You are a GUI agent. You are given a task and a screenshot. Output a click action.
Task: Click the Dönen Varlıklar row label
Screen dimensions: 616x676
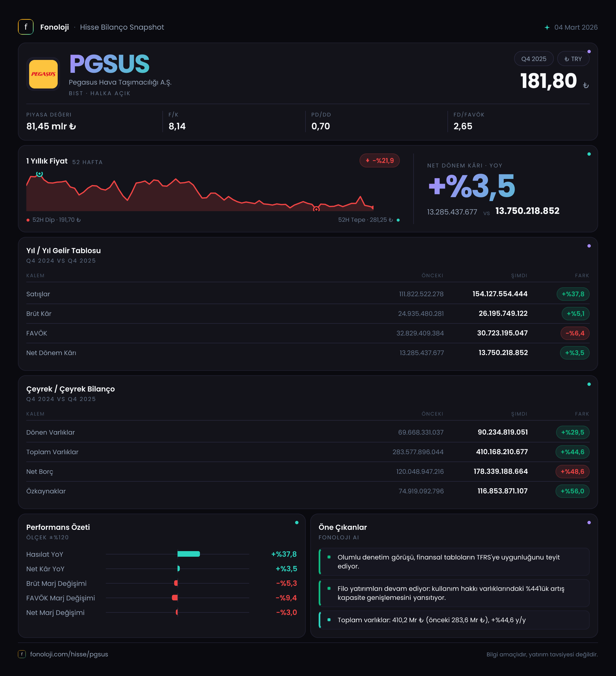pyautogui.click(x=51, y=432)
